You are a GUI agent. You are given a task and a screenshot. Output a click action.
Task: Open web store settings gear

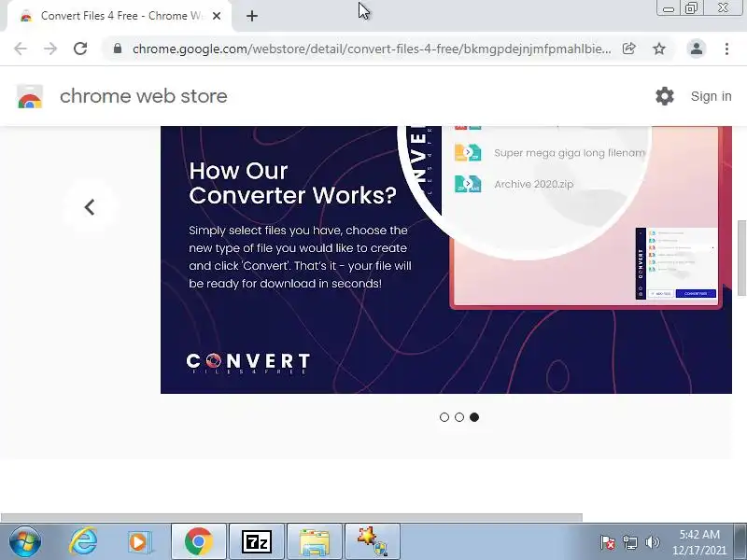coord(665,96)
